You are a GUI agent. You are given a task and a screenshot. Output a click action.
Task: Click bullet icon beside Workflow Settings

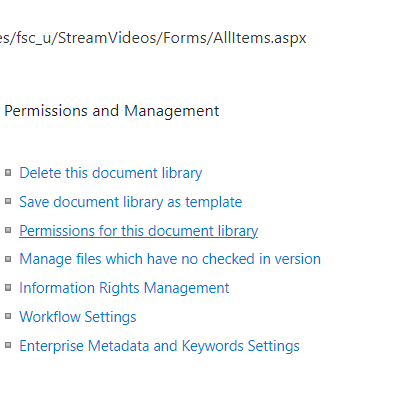point(8,316)
